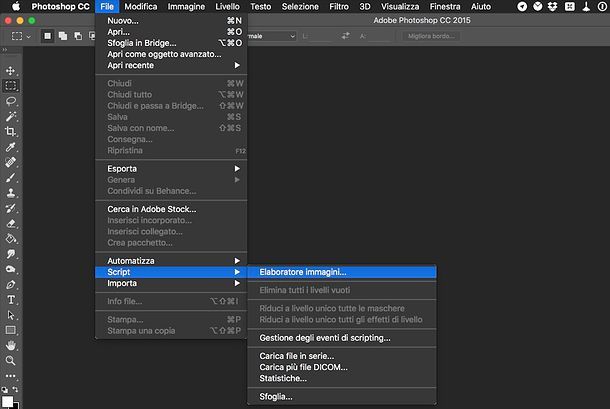The height and width of the screenshot is (409, 610).
Task: Choose Nuovo... from File menu
Action: click(171, 21)
